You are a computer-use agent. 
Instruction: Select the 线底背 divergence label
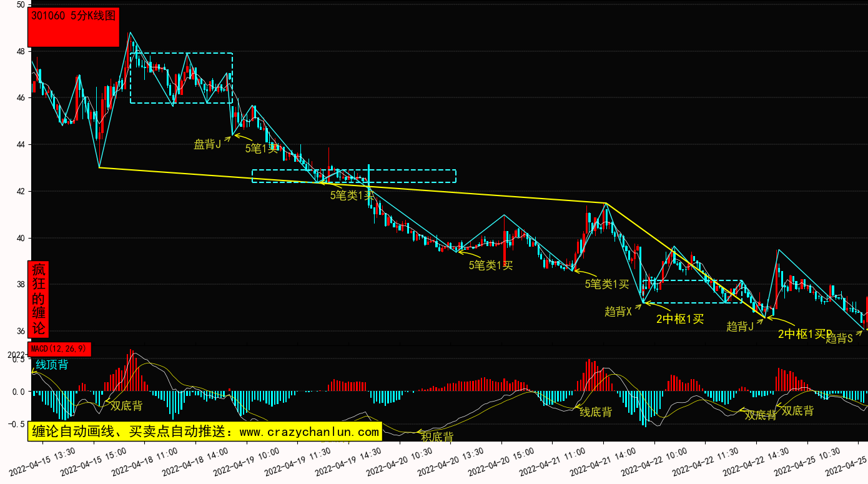tap(596, 412)
